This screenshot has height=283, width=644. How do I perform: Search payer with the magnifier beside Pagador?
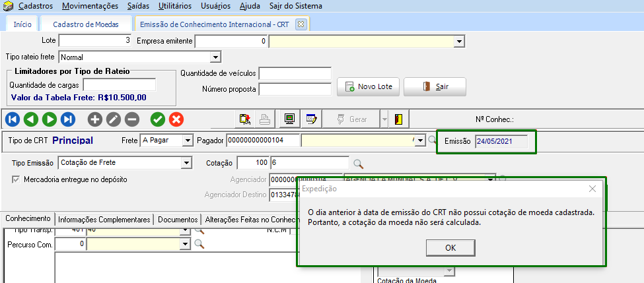[x=432, y=140]
